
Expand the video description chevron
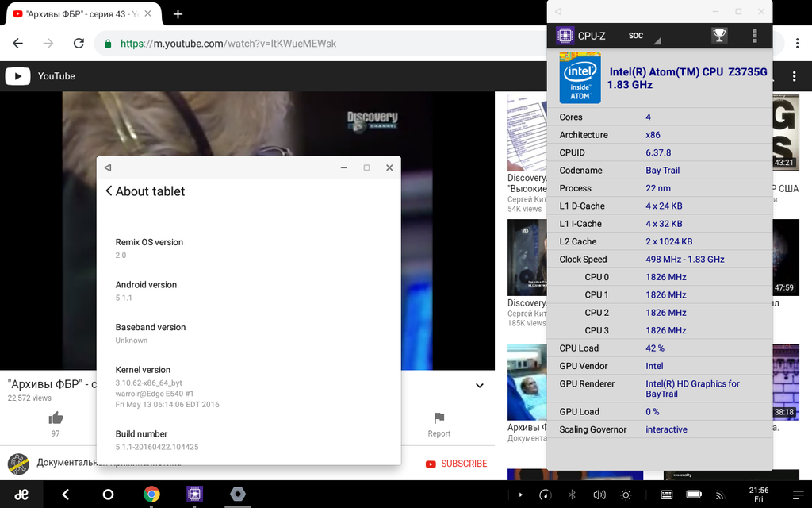click(480, 385)
